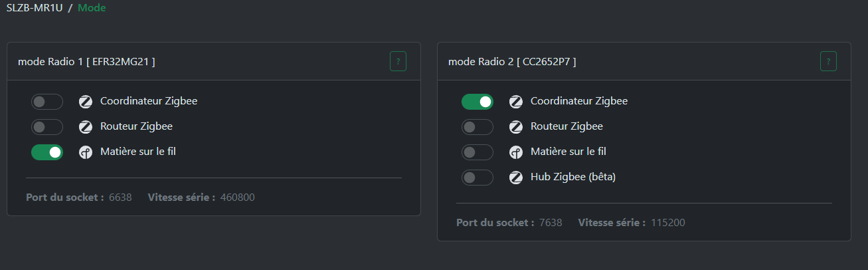Turn on Radio 2 Routeur Zigbee toggle
868x270 pixels.
click(x=477, y=127)
